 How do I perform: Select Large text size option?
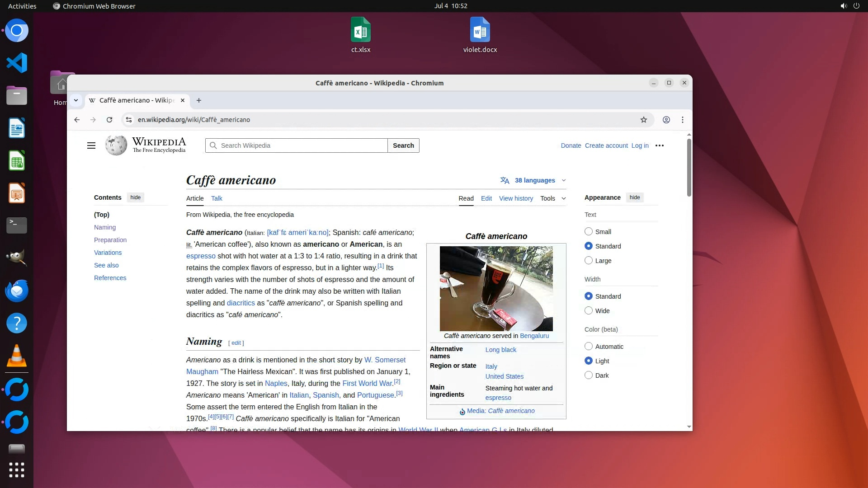pos(589,261)
